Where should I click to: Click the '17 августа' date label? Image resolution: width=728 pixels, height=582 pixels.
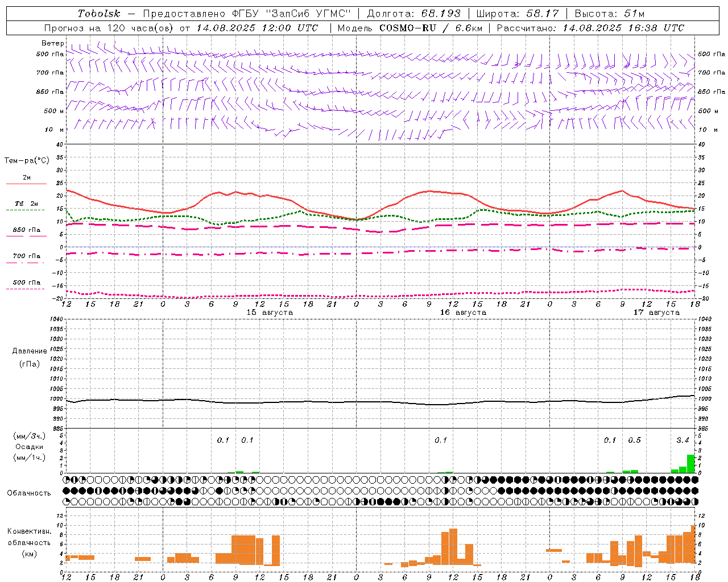tap(656, 313)
